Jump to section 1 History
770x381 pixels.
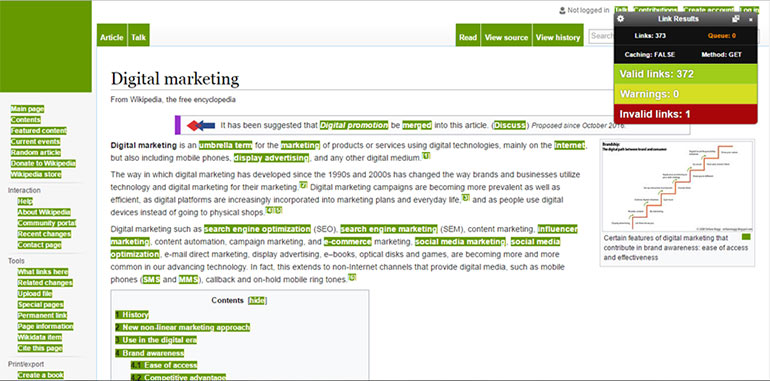click(132, 315)
